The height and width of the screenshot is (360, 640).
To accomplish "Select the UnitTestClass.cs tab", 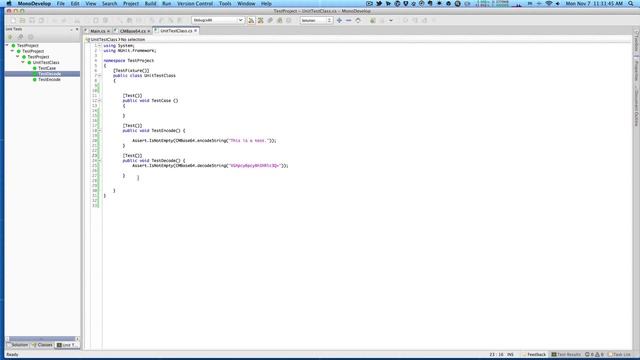I will [176, 31].
